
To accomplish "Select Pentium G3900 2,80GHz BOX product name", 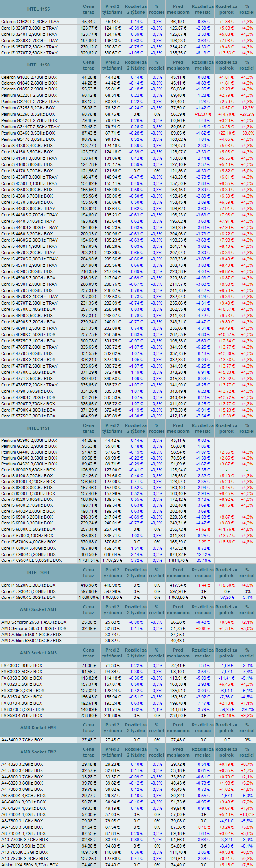I will coord(29,440).
